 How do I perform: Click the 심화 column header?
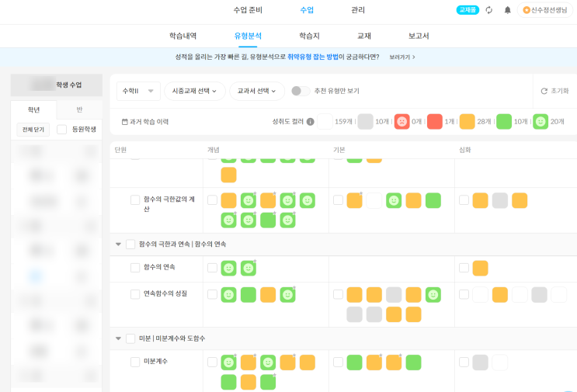click(465, 150)
